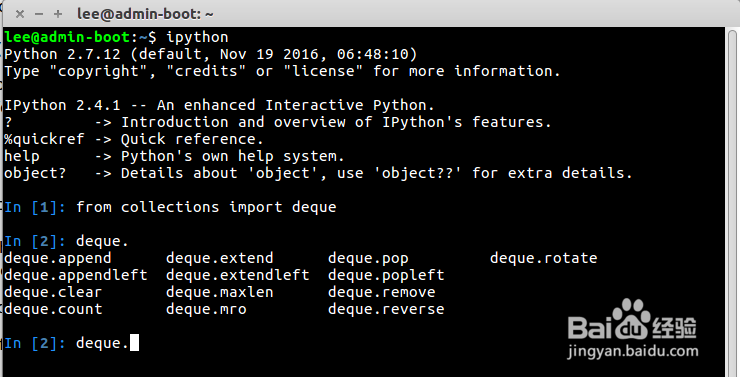Click the first In [2] prompt above completions
Image resolution: width=740 pixels, height=377 pixels.
coord(34,241)
